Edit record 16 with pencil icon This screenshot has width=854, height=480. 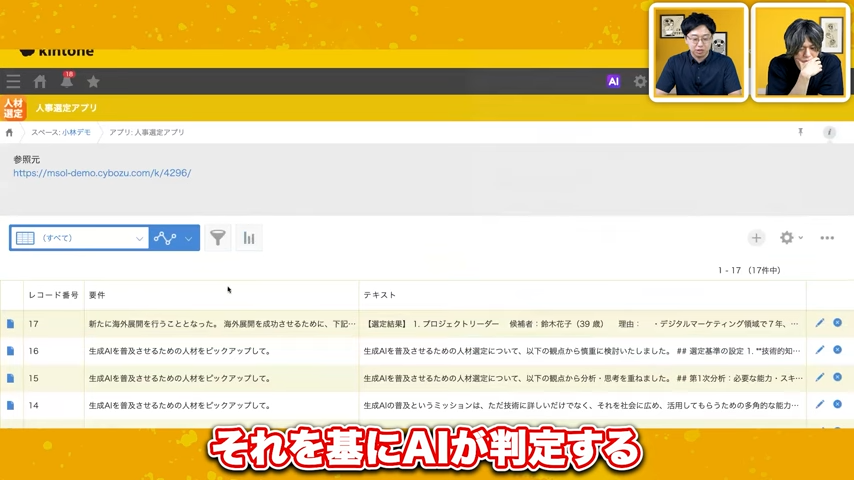(820, 350)
